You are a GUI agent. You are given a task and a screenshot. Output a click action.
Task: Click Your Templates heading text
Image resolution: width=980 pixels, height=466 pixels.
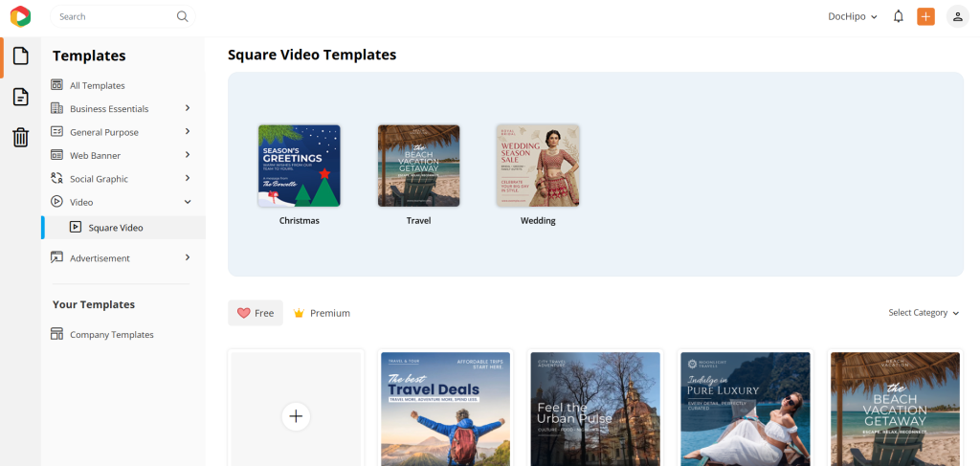pos(94,304)
